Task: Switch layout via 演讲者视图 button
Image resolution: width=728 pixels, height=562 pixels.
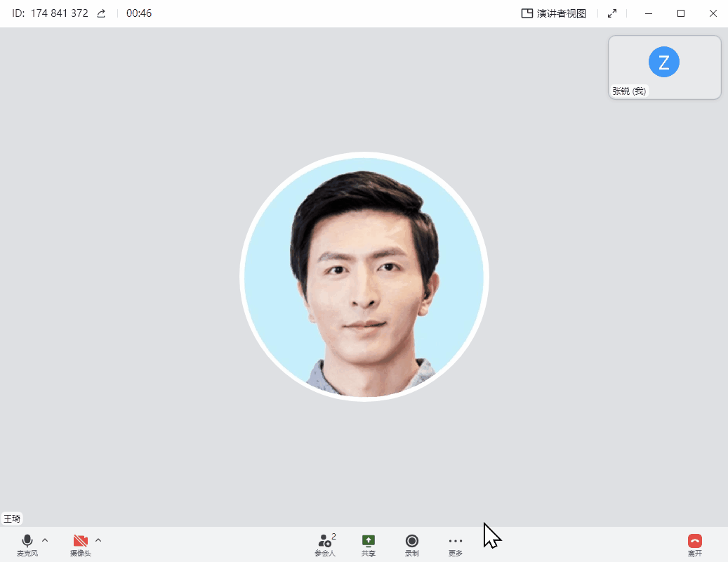Action: 554,13
